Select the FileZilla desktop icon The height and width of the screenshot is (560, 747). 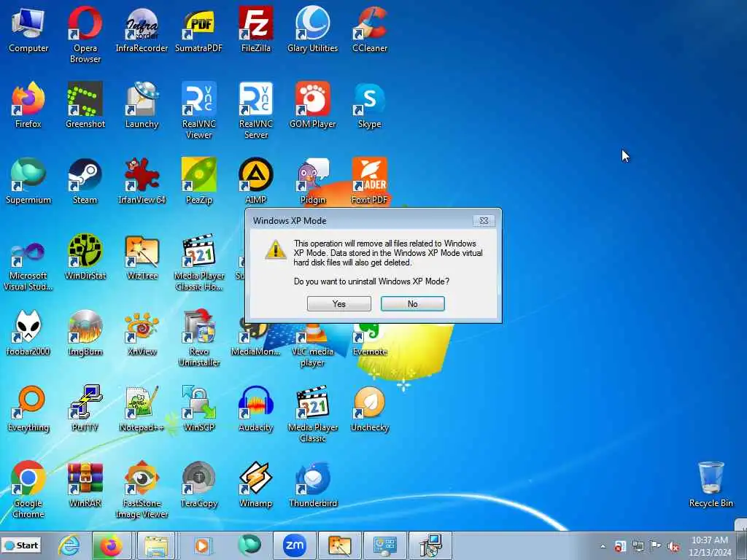[x=256, y=29]
